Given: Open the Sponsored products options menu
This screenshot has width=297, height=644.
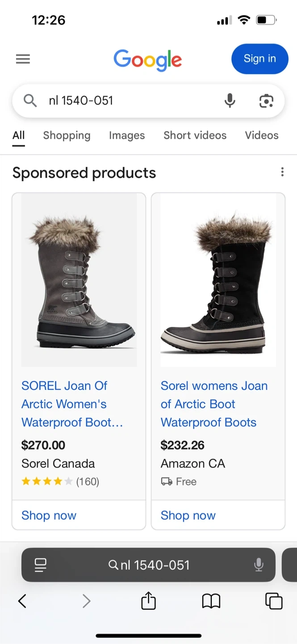Looking at the screenshot, I should pyautogui.click(x=282, y=172).
